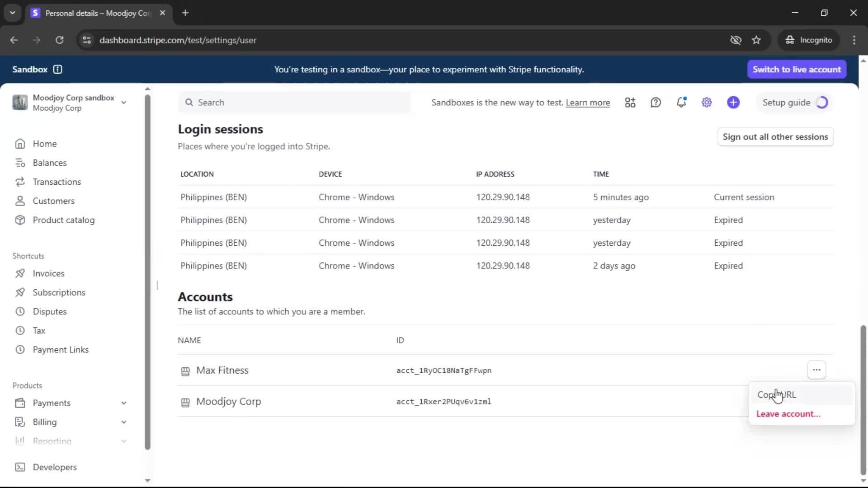Select the acct_1RyOC18NaTgFFwpn ID
This screenshot has width=868, height=488.
point(443,371)
